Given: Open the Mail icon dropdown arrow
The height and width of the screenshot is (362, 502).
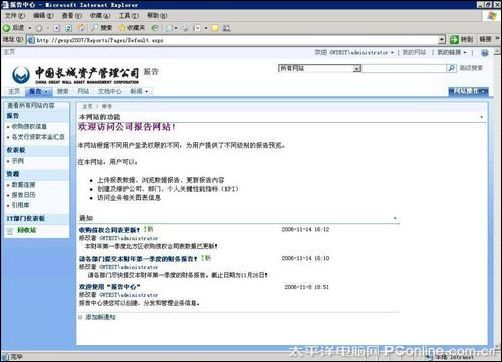Looking at the screenshot, I should point(176,28).
